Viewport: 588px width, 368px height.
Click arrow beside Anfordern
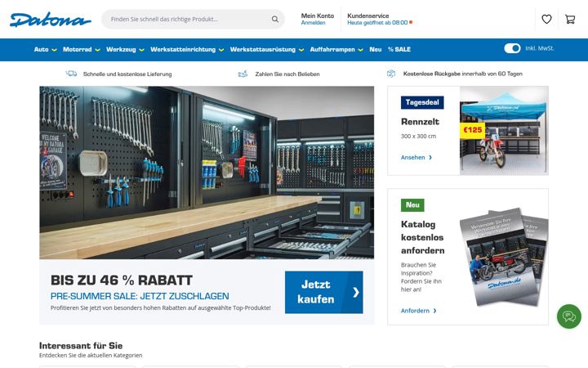[434, 311]
